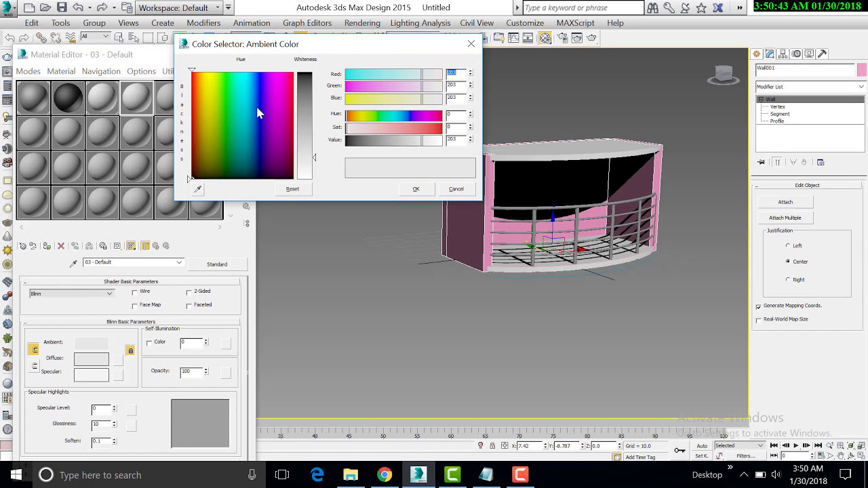Open the Modify tab in command panel
The height and width of the screenshot is (488, 868).
point(771,54)
